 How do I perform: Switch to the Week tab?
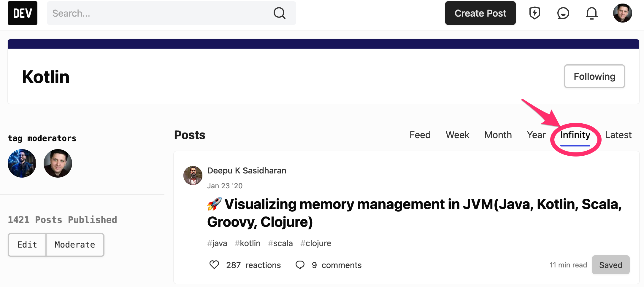click(x=457, y=135)
